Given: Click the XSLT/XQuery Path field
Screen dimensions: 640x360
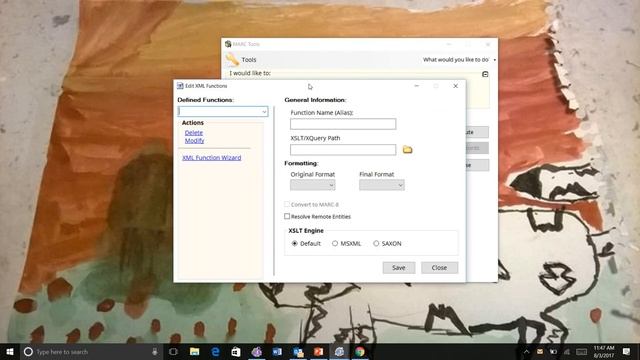Looking at the screenshot, I should (343, 149).
